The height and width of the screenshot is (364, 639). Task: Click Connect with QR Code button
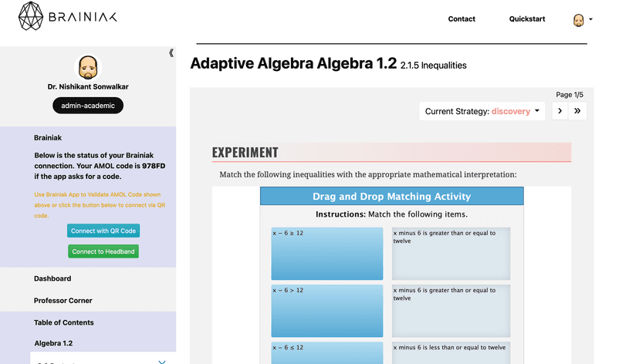point(103,231)
